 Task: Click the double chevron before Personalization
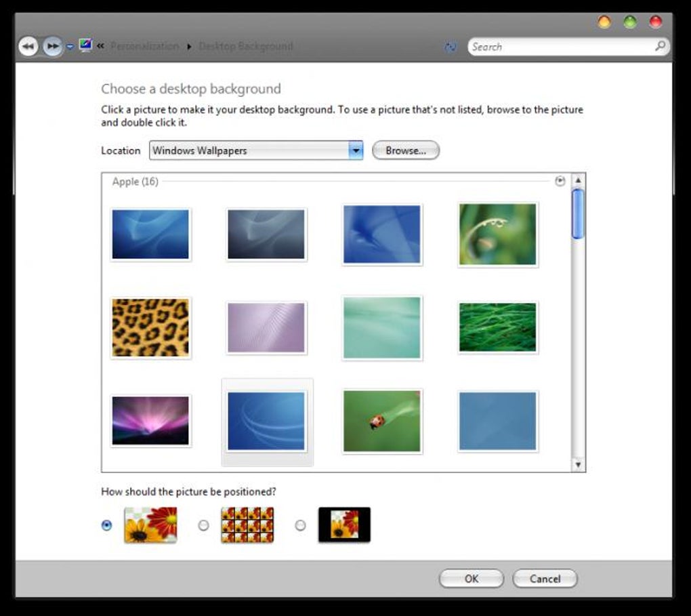pos(100,46)
